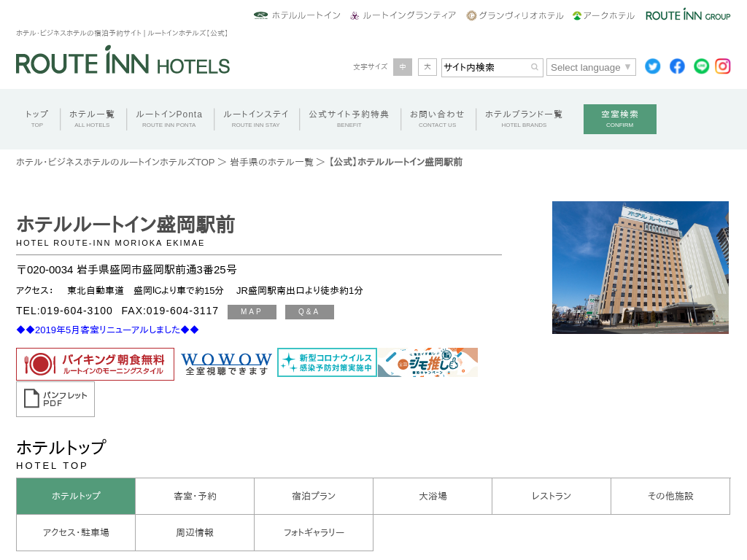The height and width of the screenshot is (560, 747).
Task: Click the ホテルルートイン盛岡駅前 heading
Action: pos(125,225)
